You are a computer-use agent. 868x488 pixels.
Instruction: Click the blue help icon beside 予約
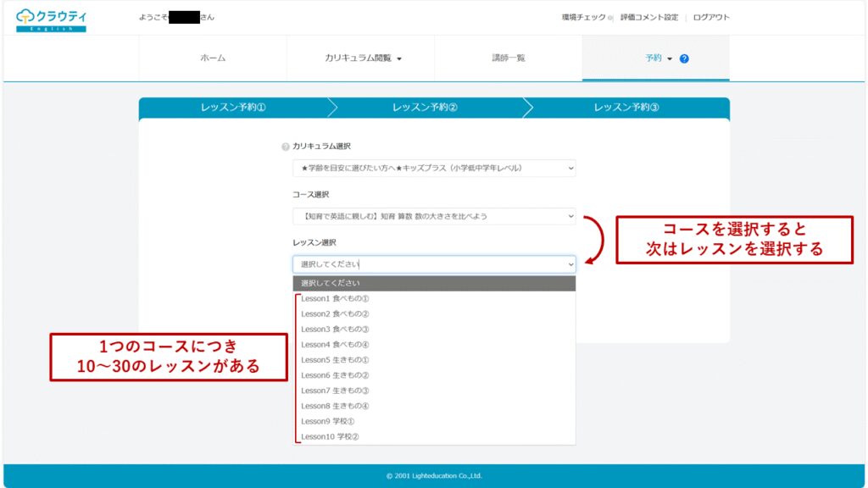point(684,58)
